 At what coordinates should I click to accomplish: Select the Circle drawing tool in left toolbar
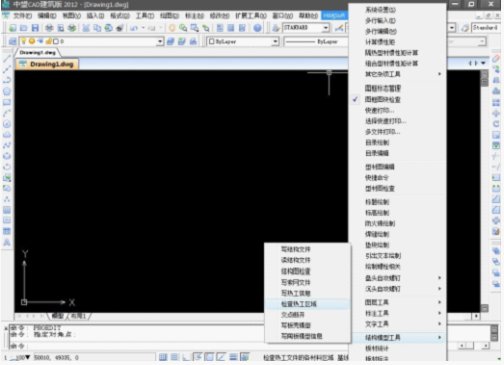coord(7,124)
